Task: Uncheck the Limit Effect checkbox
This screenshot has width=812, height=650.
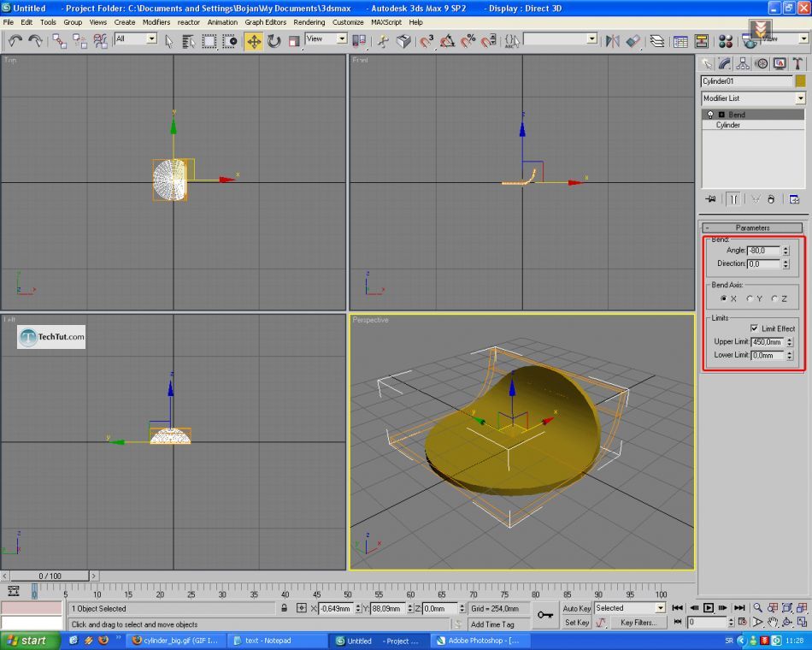Action: [x=754, y=328]
